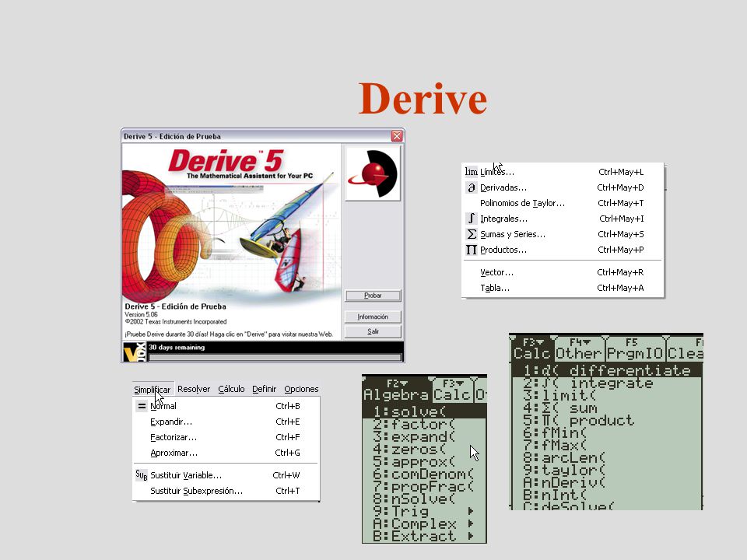The height and width of the screenshot is (560, 747).
Task: Select 5:approx( in Algebra menu
Action: pos(425,461)
